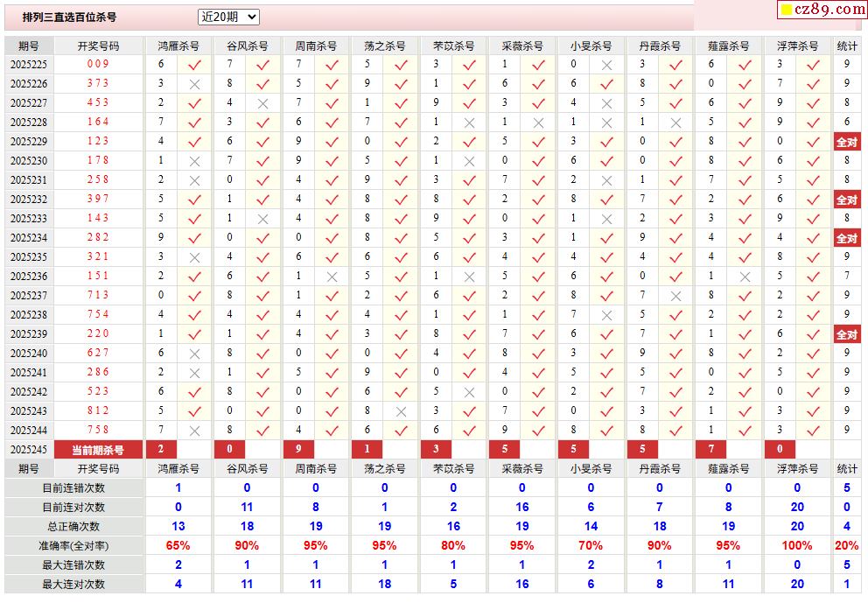The height and width of the screenshot is (603, 868).
Task: Click the 100% accuracy value for 浮萍杀号
Action: pos(797,546)
